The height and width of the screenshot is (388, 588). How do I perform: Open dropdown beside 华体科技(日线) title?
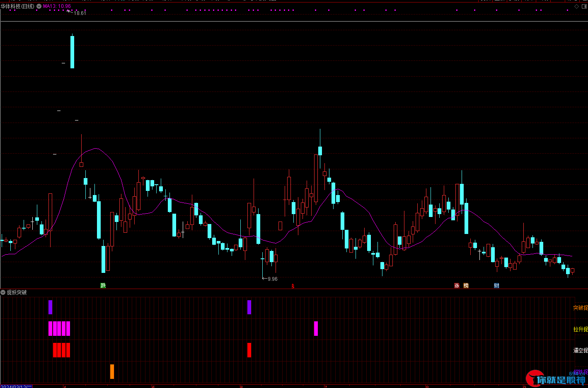[39, 6]
